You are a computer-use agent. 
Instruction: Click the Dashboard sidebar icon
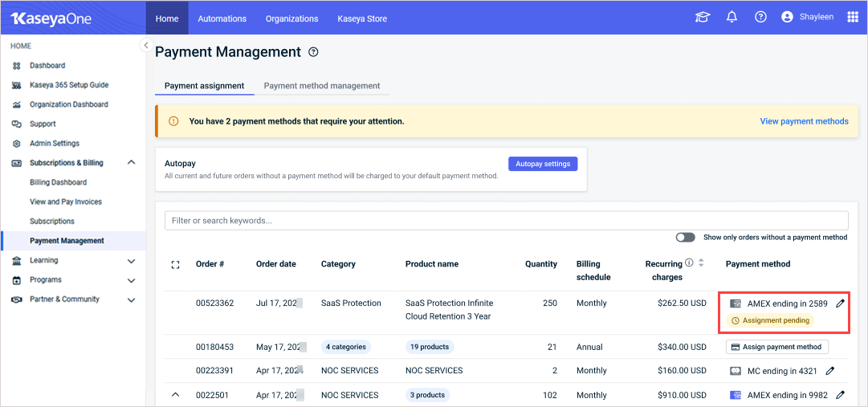(x=17, y=66)
